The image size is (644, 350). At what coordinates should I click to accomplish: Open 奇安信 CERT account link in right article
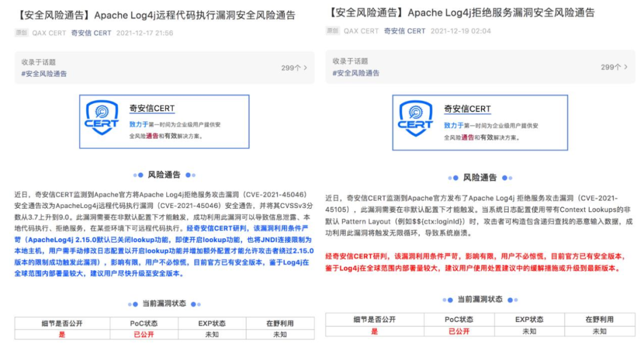click(x=404, y=31)
